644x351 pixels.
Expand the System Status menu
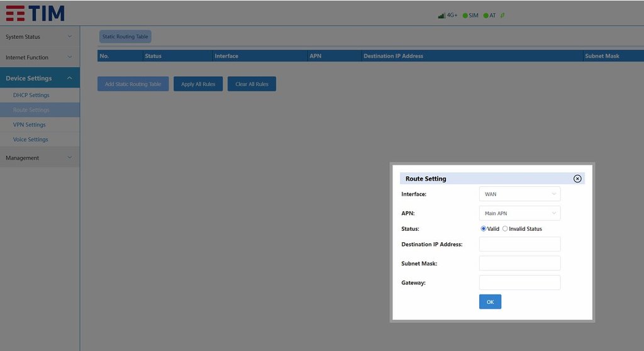tap(40, 36)
